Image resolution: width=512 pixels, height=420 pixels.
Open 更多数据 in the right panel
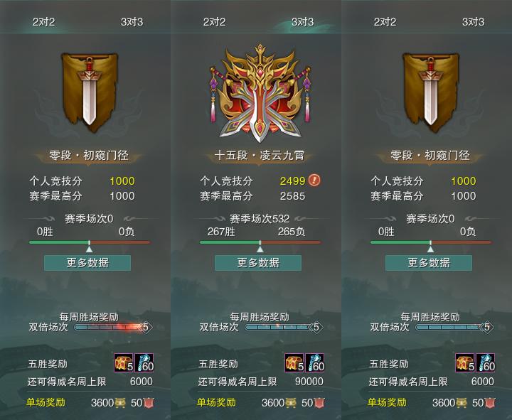[x=429, y=263]
